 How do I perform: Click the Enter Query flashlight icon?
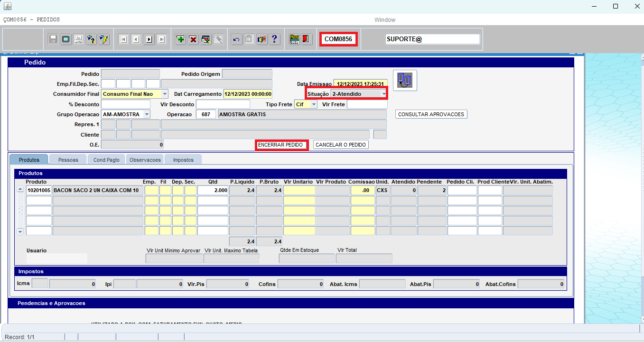click(91, 39)
